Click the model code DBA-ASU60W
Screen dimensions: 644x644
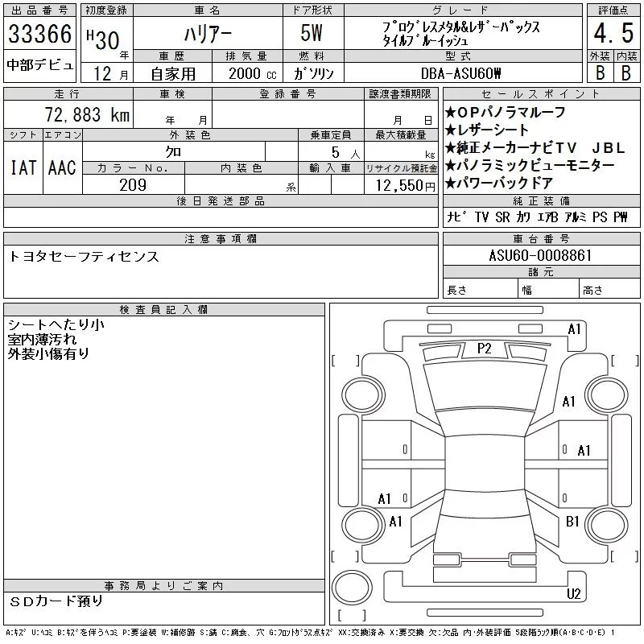click(460, 73)
